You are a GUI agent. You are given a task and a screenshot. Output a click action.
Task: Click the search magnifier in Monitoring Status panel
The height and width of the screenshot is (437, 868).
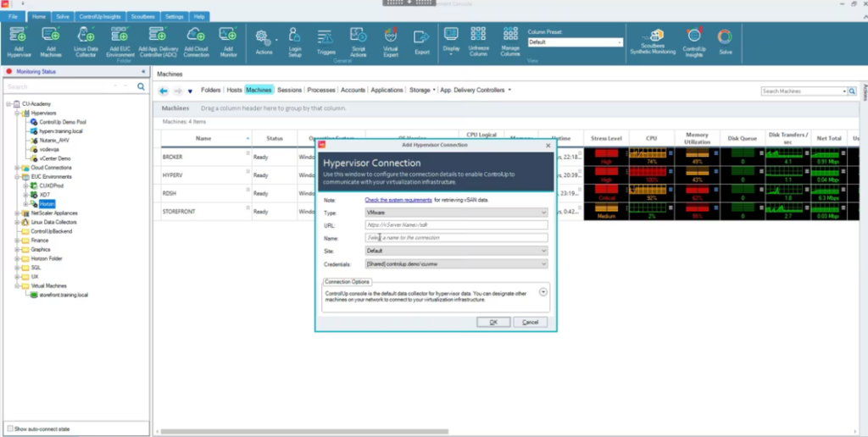(x=142, y=87)
